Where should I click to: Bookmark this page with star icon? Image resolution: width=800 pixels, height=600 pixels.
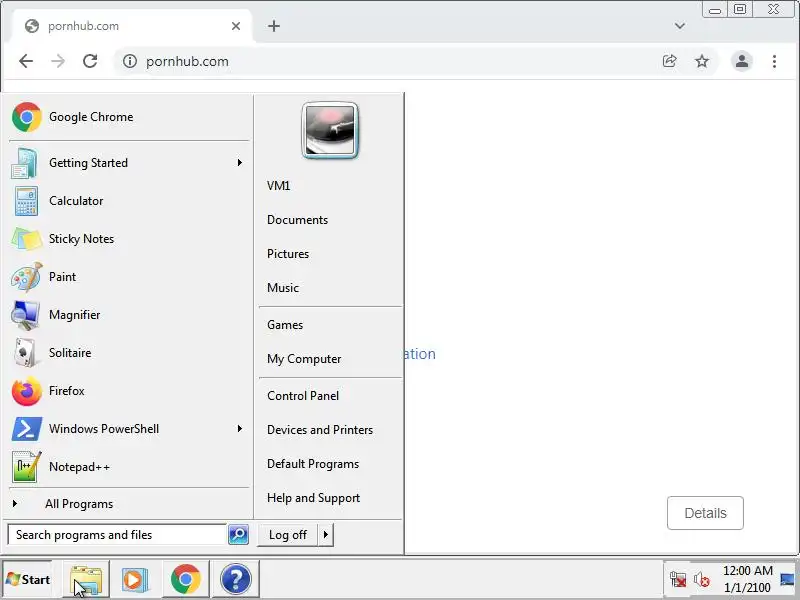tap(702, 61)
